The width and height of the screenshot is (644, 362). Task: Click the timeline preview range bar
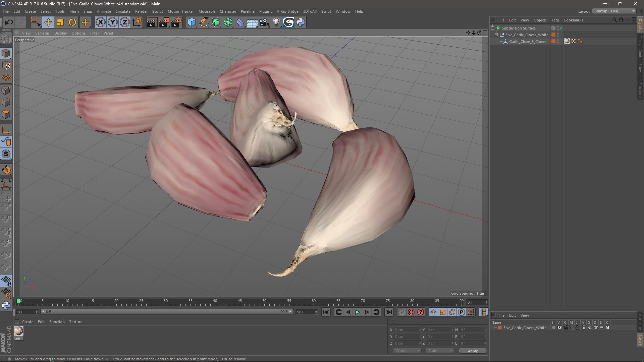coord(167,312)
